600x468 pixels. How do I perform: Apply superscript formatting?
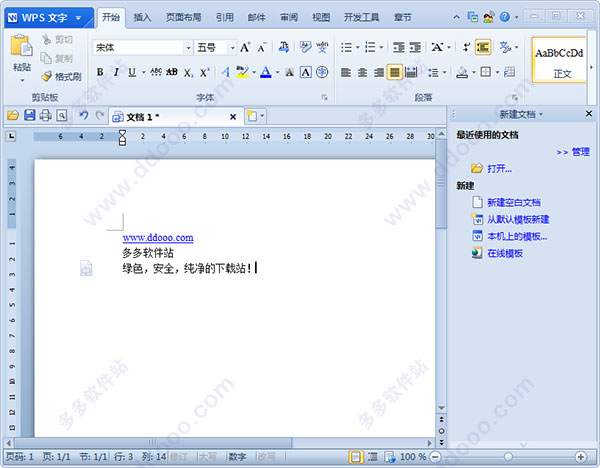click(x=204, y=72)
